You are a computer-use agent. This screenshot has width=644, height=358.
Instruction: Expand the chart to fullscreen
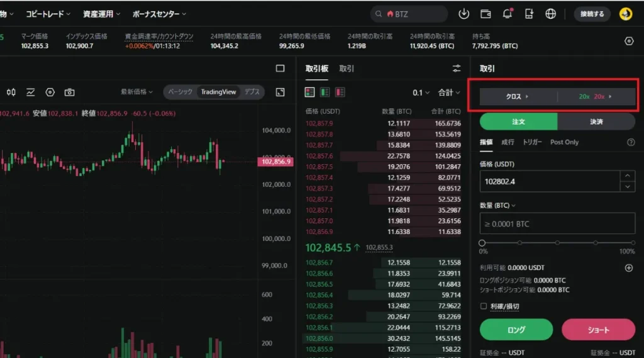coord(280,92)
